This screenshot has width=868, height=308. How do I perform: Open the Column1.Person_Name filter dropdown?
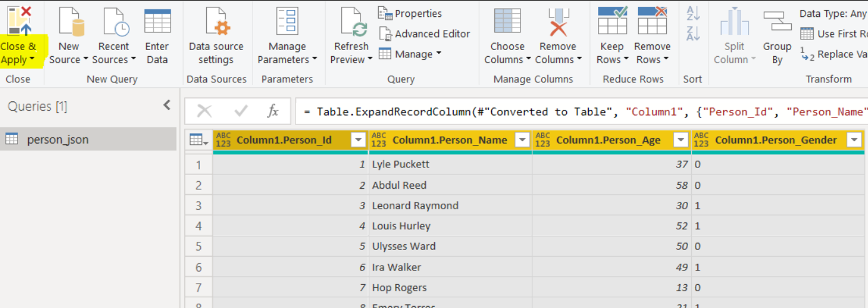(x=522, y=141)
